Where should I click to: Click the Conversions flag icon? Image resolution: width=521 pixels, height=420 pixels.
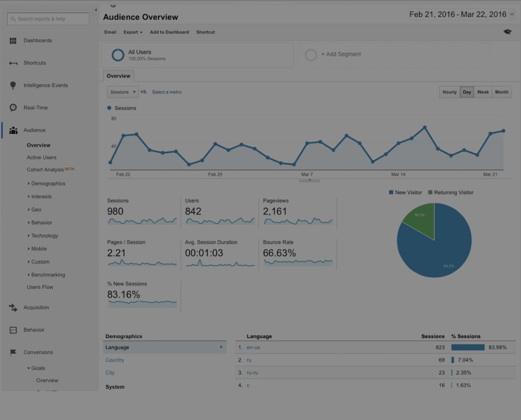point(13,352)
